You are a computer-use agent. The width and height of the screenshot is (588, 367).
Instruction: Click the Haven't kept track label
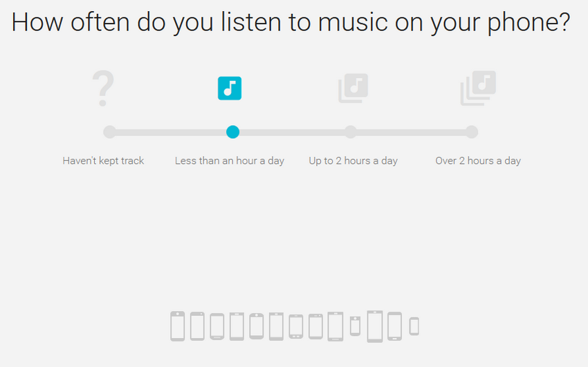pos(103,160)
